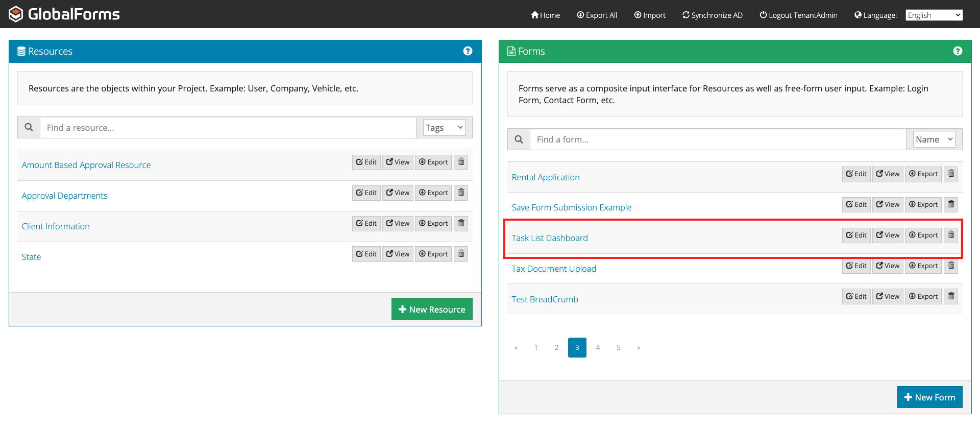Viewport: 980px width, 427px height.
Task: Delete the Client Information resource
Action: point(461,223)
